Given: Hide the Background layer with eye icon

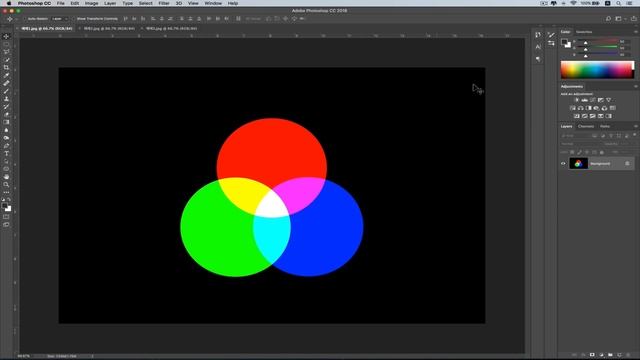Looking at the screenshot, I should [x=563, y=164].
